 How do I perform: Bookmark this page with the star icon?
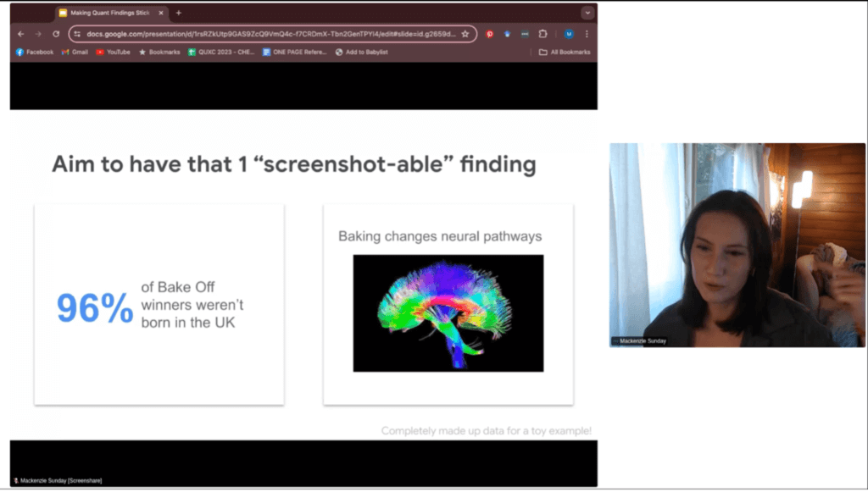click(x=465, y=34)
